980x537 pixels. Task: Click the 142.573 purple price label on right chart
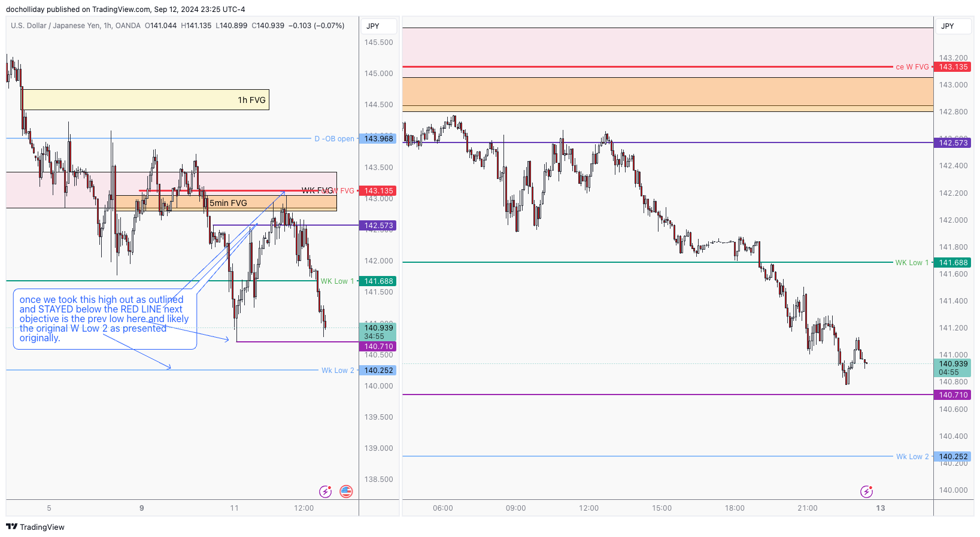tap(952, 143)
